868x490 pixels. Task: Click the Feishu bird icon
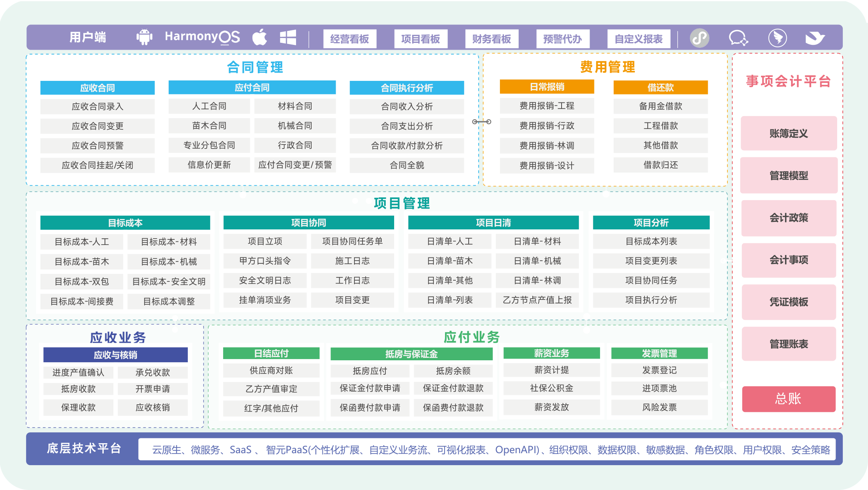coord(815,38)
